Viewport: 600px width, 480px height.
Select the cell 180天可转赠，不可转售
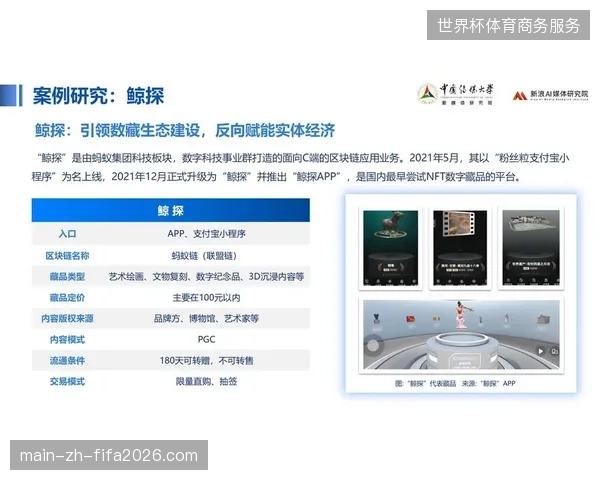coord(206,361)
